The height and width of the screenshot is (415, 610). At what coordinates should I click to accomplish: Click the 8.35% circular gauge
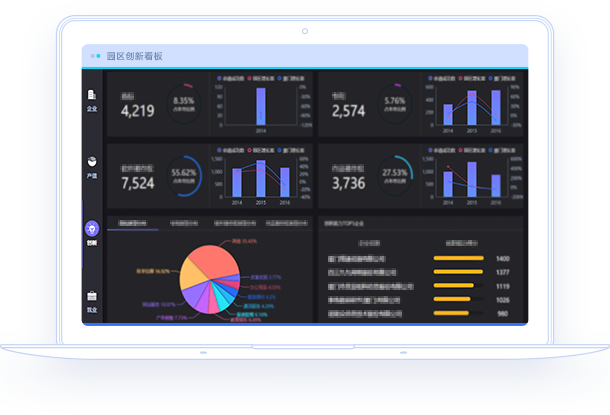(184, 103)
